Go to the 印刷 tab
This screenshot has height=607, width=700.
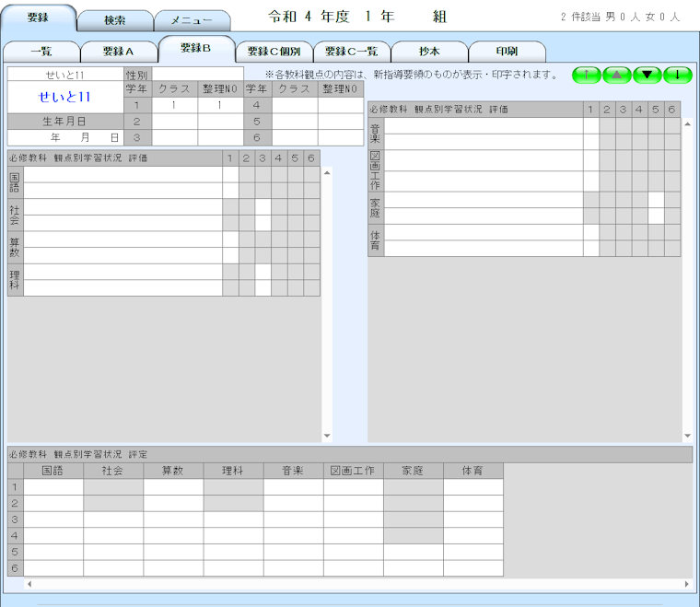point(506,52)
